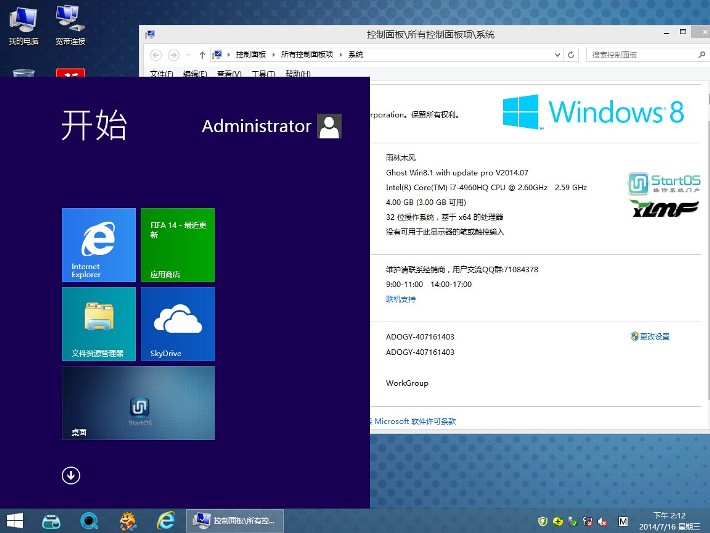This screenshot has height=533, width=710.
Task: Click 系统 breadcrumb segment
Action: 355,54
